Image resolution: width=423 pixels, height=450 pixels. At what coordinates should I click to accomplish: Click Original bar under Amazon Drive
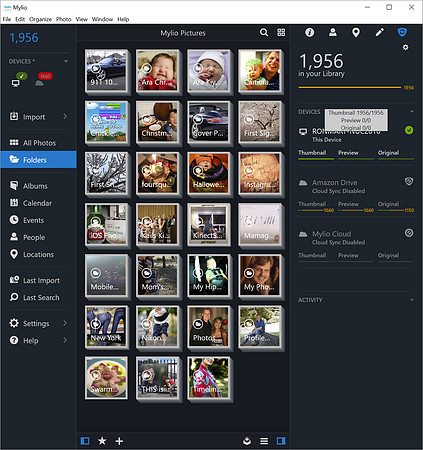coord(396,210)
